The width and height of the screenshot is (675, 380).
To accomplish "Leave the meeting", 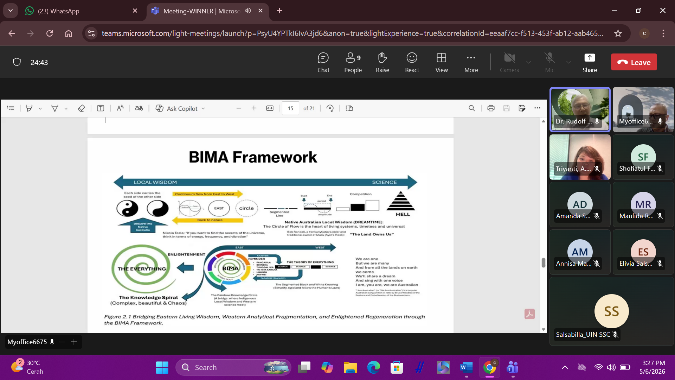I will tap(634, 62).
